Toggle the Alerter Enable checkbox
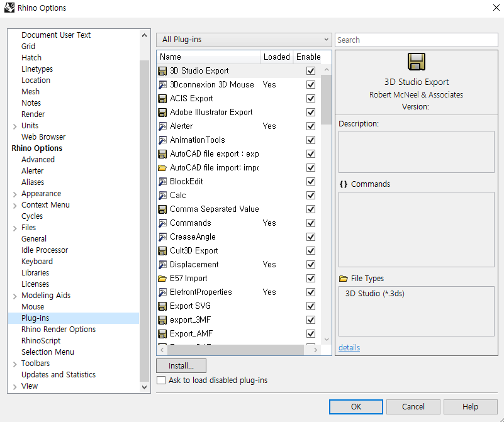Screen dimensions: 504x422 (311, 126)
